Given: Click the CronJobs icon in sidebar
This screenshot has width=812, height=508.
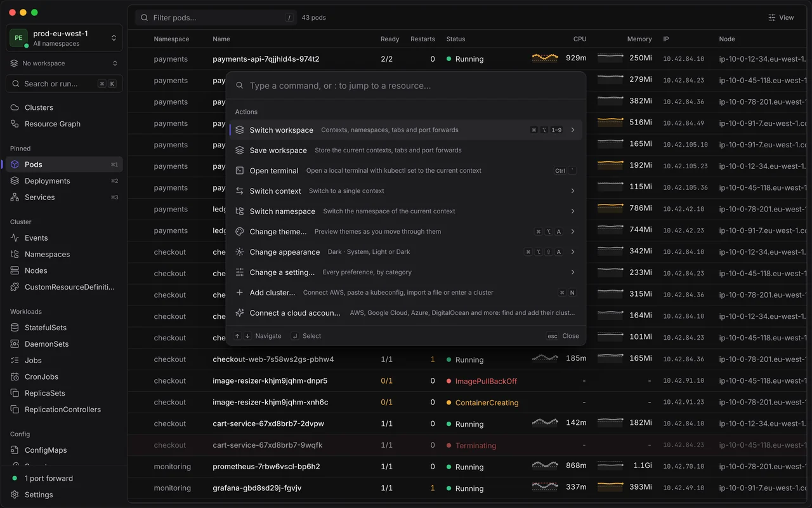Looking at the screenshot, I should coord(15,377).
